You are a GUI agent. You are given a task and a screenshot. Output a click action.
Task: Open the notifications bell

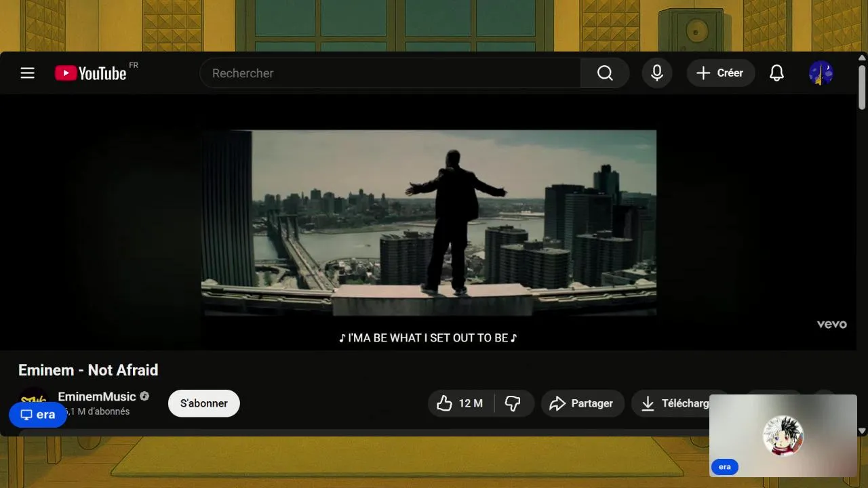[x=777, y=73]
